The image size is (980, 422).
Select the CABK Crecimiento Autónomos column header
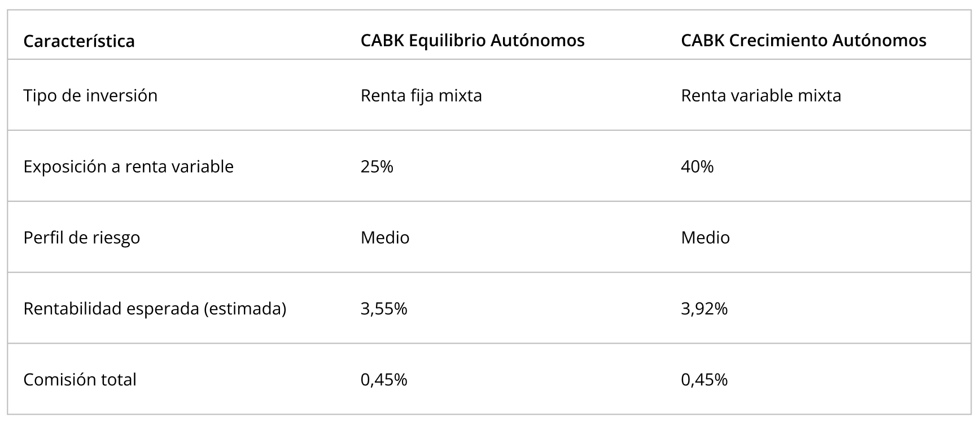(x=803, y=41)
